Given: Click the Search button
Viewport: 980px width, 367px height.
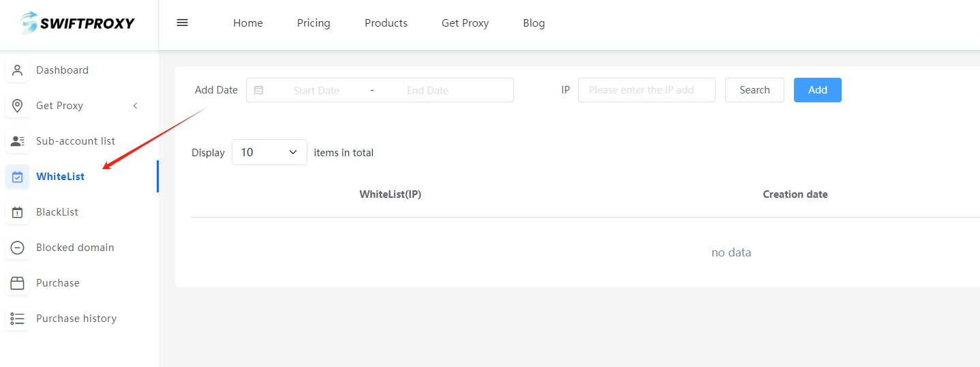Looking at the screenshot, I should (x=754, y=90).
